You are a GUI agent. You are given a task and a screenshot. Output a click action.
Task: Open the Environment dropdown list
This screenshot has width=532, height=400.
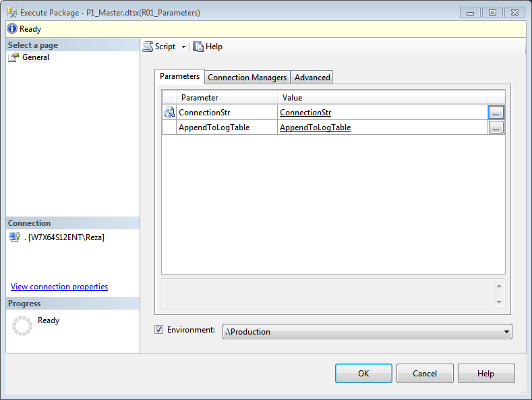coord(506,332)
